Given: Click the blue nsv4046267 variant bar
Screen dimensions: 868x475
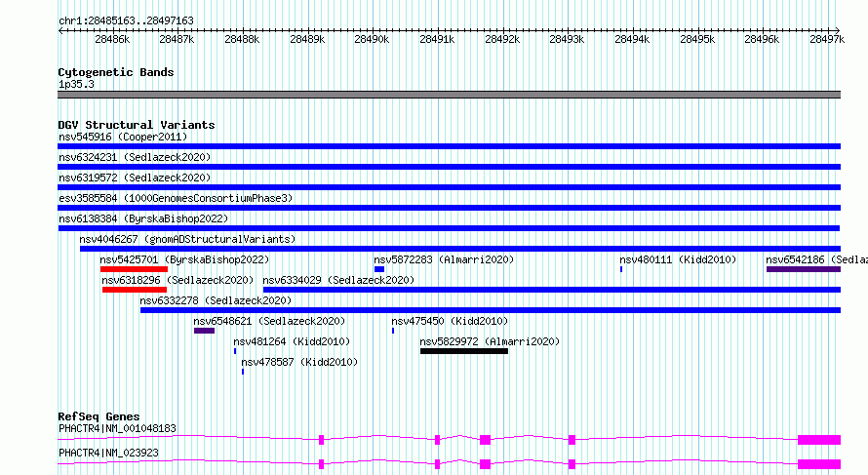Looking at the screenshot, I should [460, 249].
